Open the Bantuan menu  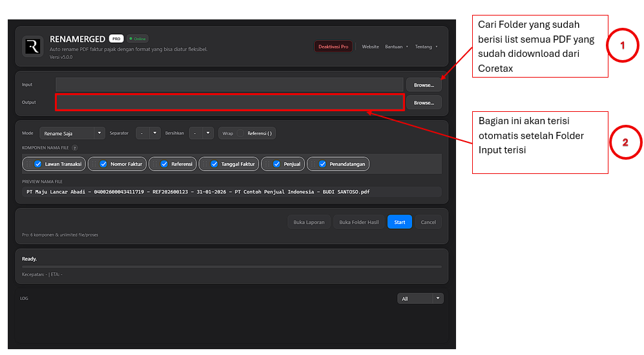coord(397,47)
